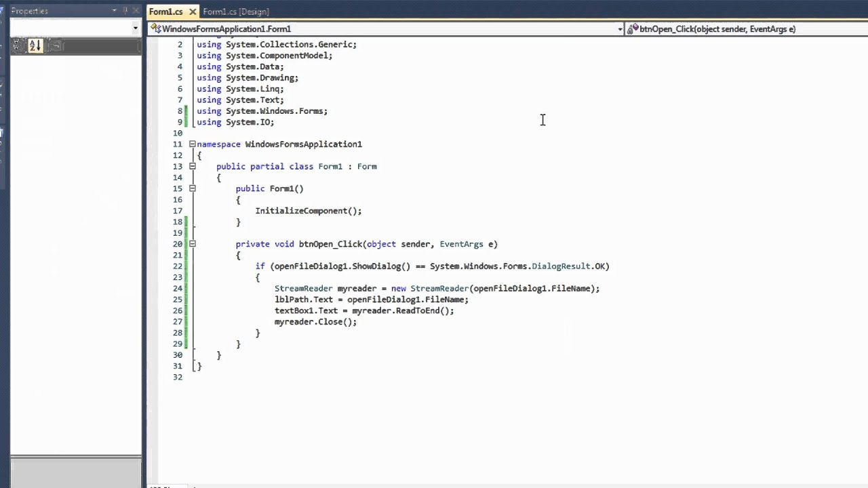
Task: Close the Properties panel
Action: point(136,11)
